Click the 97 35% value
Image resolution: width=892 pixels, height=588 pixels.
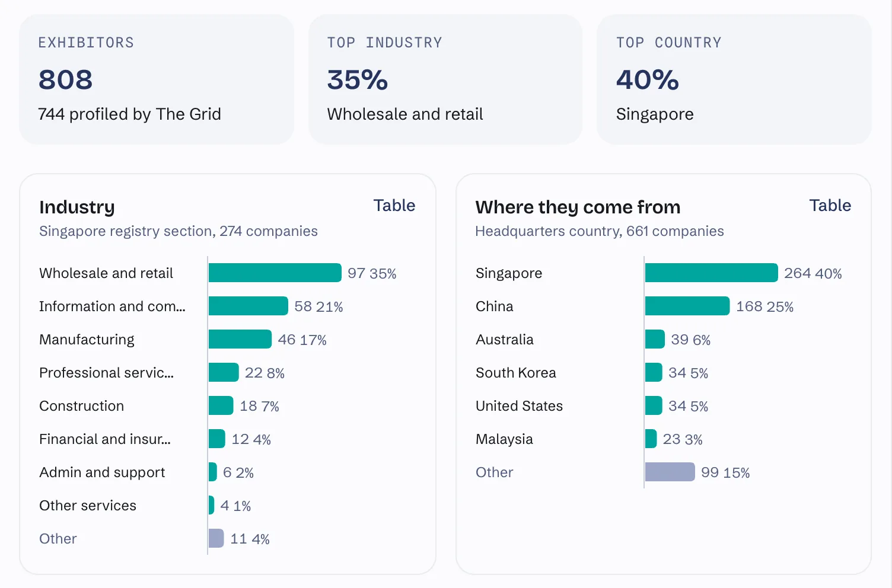pos(372,273)
